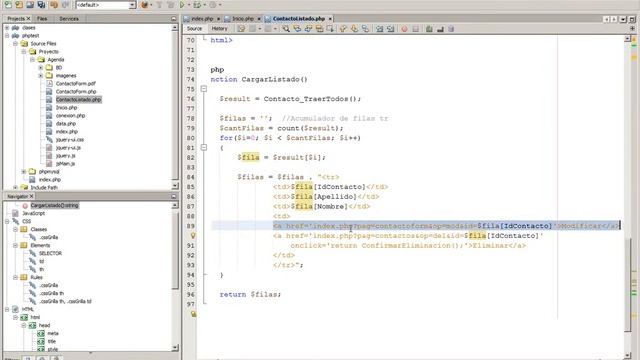Expand the imagenes folder node
This screenshot has height=360, width=640.
click(x=40, y=76)
